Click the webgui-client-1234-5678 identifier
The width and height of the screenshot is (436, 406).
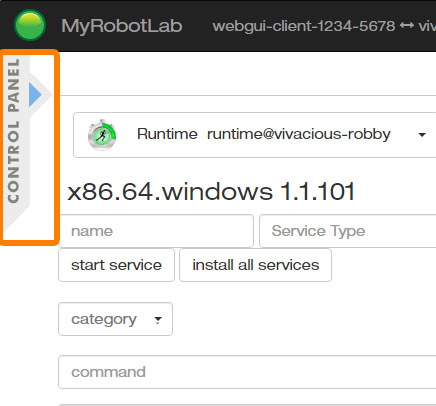(304, 26)
